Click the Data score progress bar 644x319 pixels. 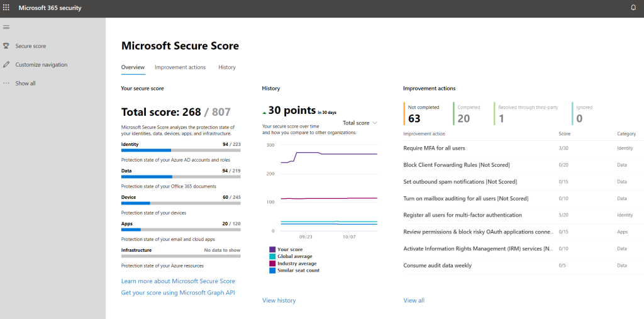(x=180, y=177)
